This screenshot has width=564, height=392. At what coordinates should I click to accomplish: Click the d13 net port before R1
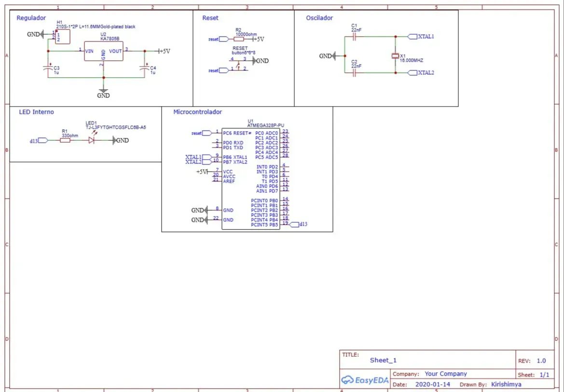tap(39, 141)
